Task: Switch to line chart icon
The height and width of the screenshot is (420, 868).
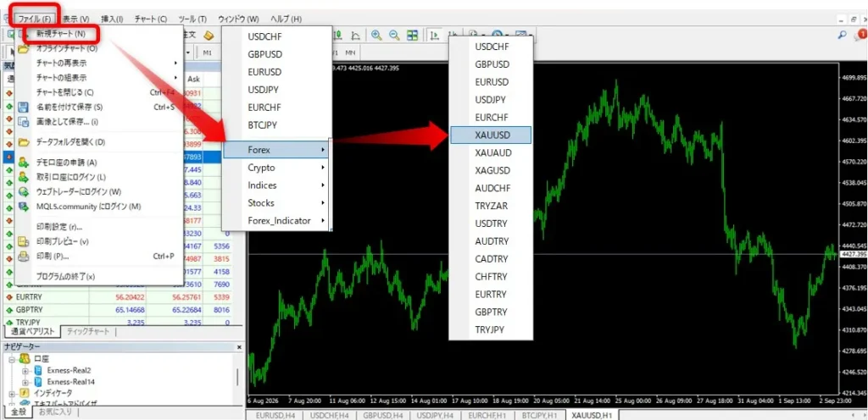Action: [x=355, y=36]
